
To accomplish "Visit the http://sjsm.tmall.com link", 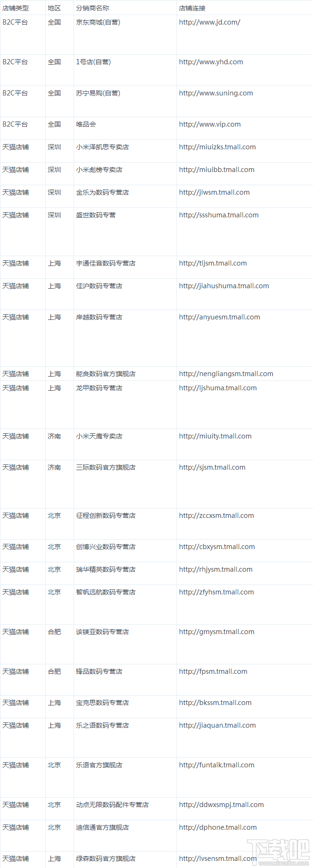I will (212, 467).
